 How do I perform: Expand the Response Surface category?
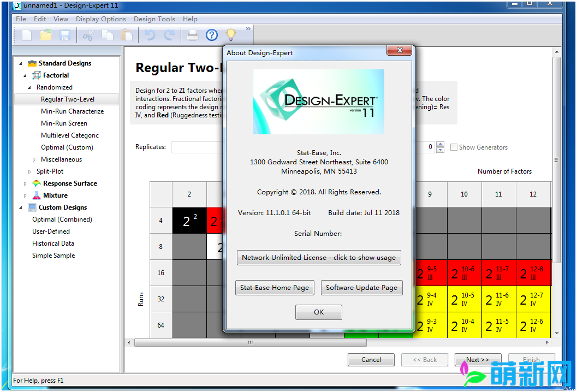(24, 183)
